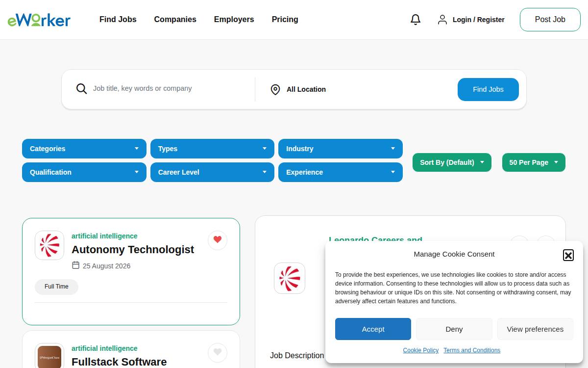Open the Fullstack Software job title
Viewport: 588px width, 368px height.
click(119, 362)
